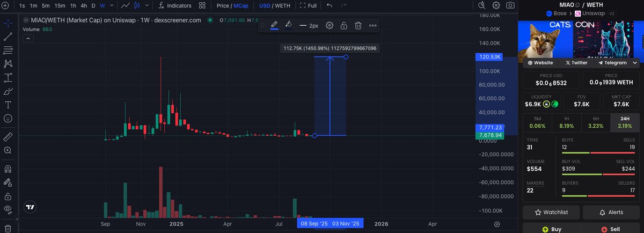Expand the chart style dropdown
The image size is (644, 233).
(x=146, y=5)
